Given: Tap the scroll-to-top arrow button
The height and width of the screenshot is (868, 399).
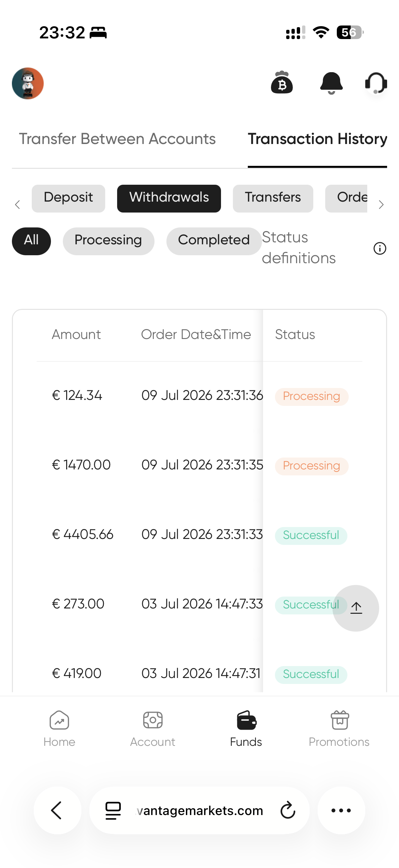Looking at the screenshot, I should coord(356,608).
